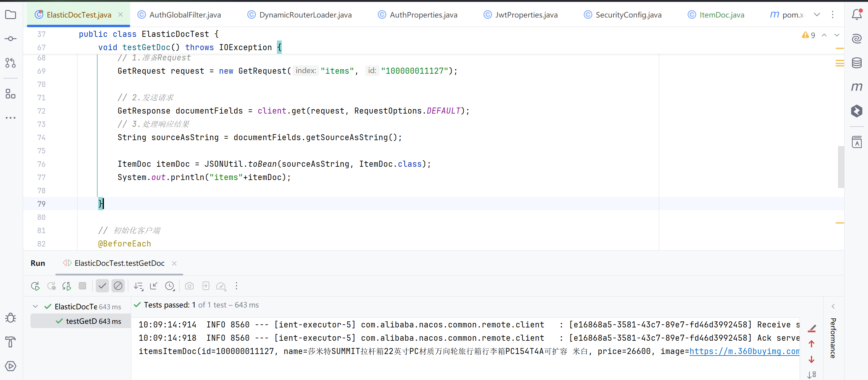Switch to the AuthGlobalFilter.java tab
868x380 pixels.
click(x=185, y=15)
